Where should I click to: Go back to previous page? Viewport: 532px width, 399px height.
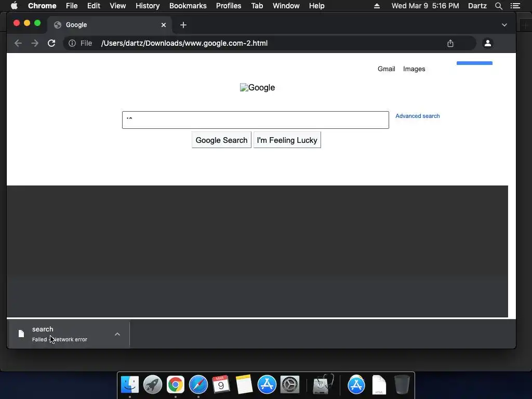pyautogui.click(x=18, y=43)
